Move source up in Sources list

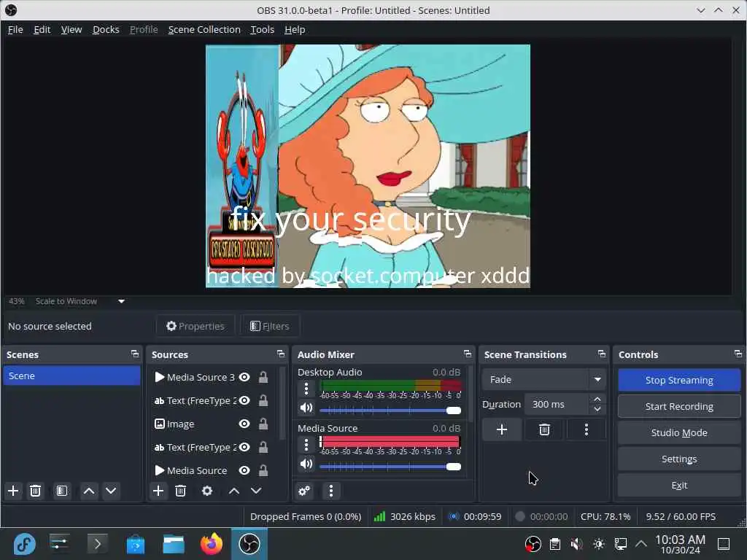click(234, 491)
